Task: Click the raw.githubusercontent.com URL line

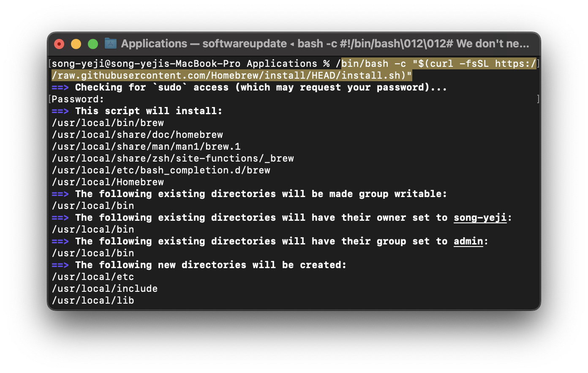Action: coord(231,75)
